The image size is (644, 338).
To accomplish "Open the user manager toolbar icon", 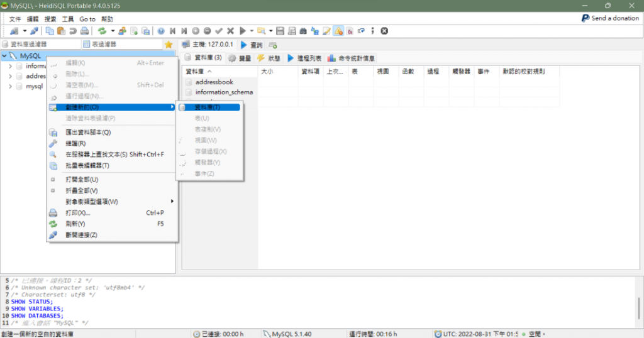I will (122, 31).
